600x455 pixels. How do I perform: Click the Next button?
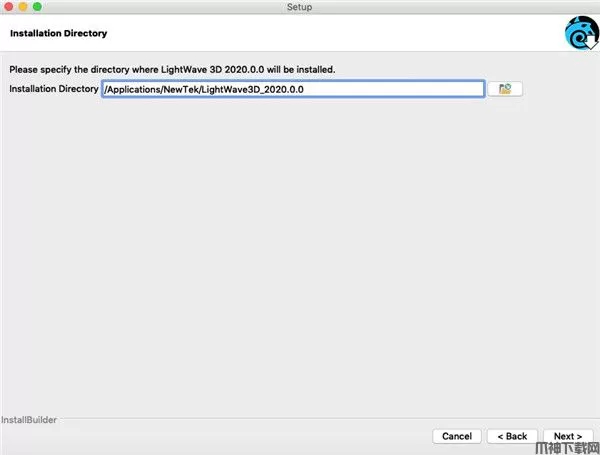point(568,436)
